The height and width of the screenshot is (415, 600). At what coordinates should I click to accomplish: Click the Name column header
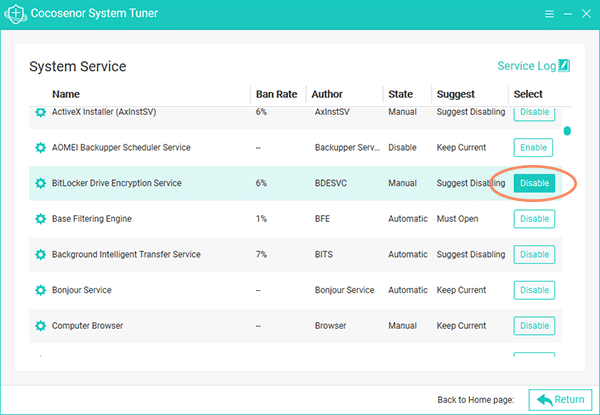(x=66, y=94)
